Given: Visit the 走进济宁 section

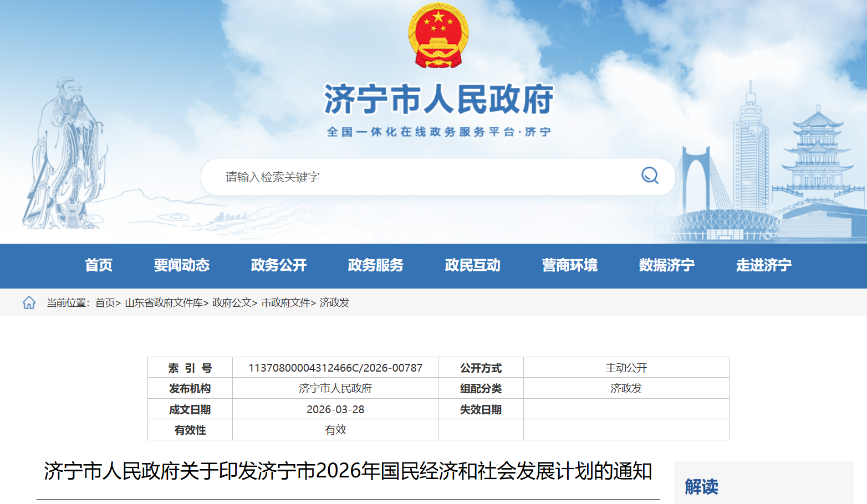Looking at the screenshot, I should [x=764, y=265].
